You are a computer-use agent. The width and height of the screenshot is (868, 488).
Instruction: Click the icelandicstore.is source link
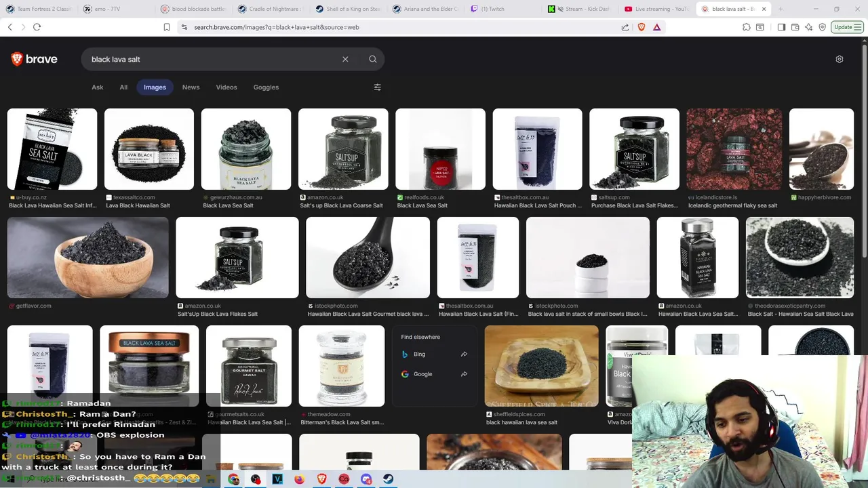(x=716, y=197)
